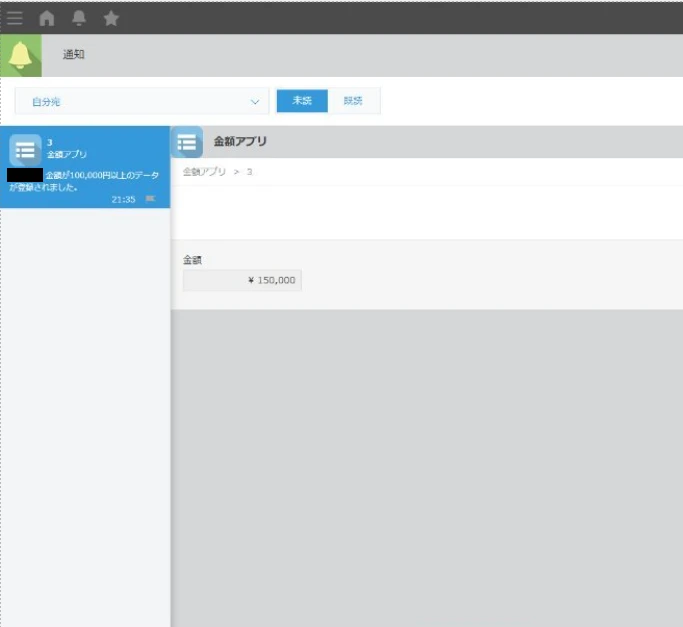683x627 pixels.
Task: Click the 金額アプリ title in the detail header
Action: point(240,141)
